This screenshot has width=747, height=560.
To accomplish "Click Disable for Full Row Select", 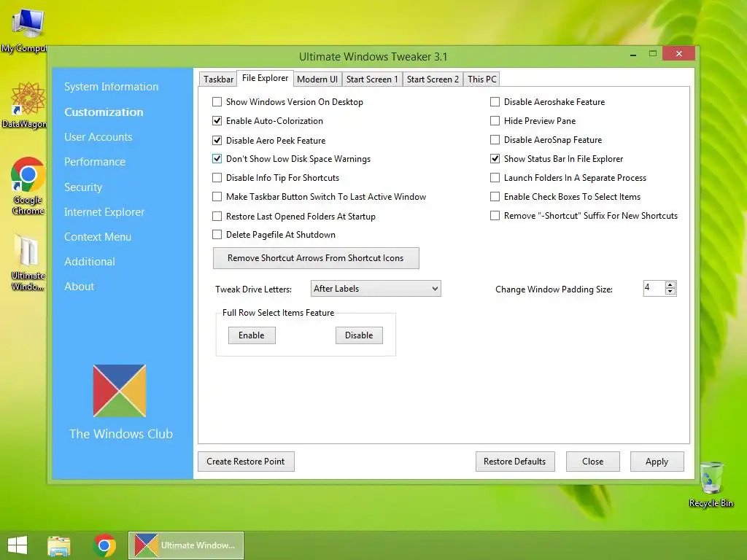I will coord(359,335).
